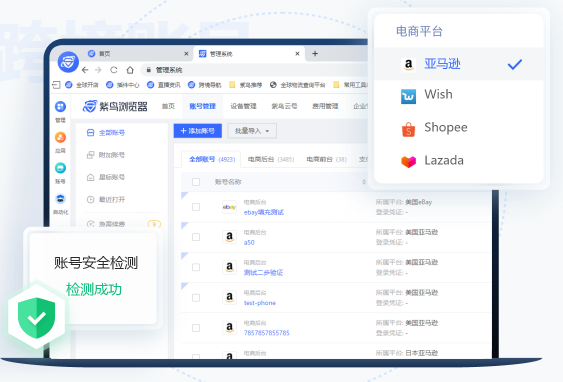Click the blue 添加账号 button
Image resolution: width=563 pixels, height=382 pixels.
tap(198, 131)
